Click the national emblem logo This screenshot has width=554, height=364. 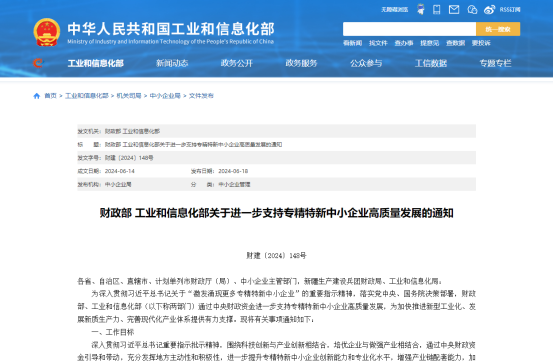47,32
